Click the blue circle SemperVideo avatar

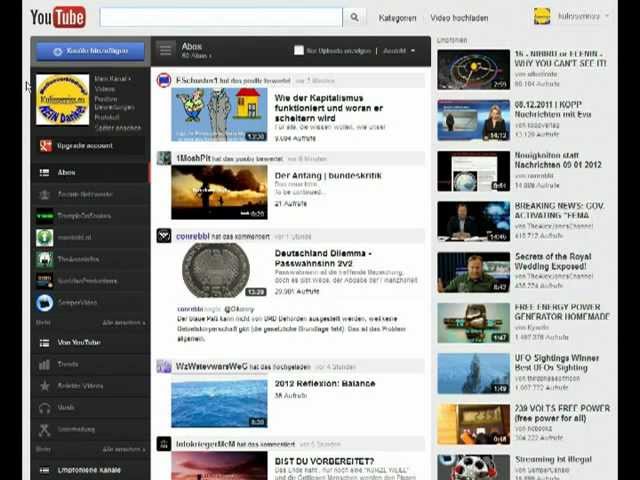point(44,303)
